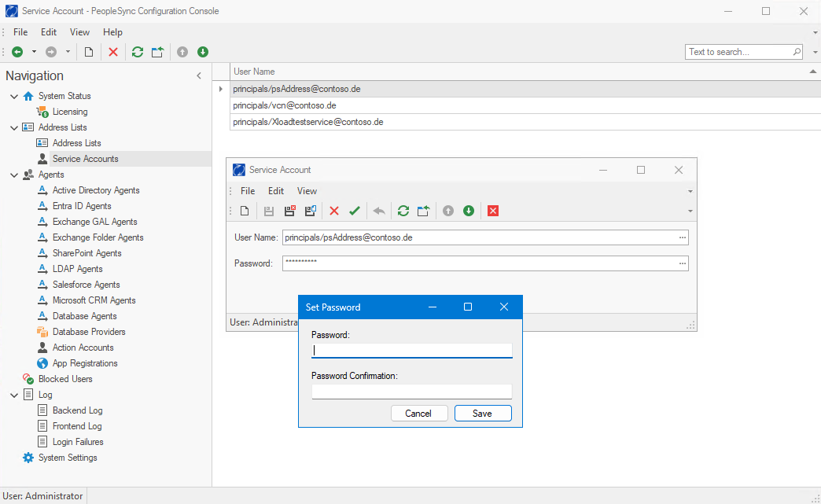This screenshot has width=821, height=504.
Task: Open main window Edit menu
Action: [49, 32]
